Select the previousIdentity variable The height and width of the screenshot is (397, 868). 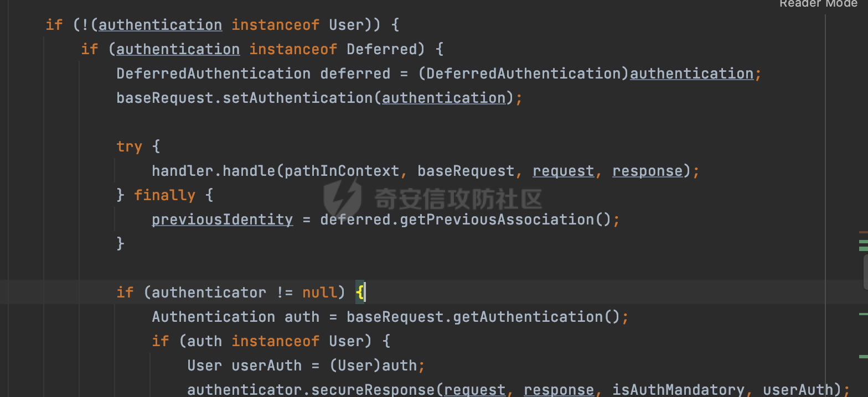pos(223,220)
